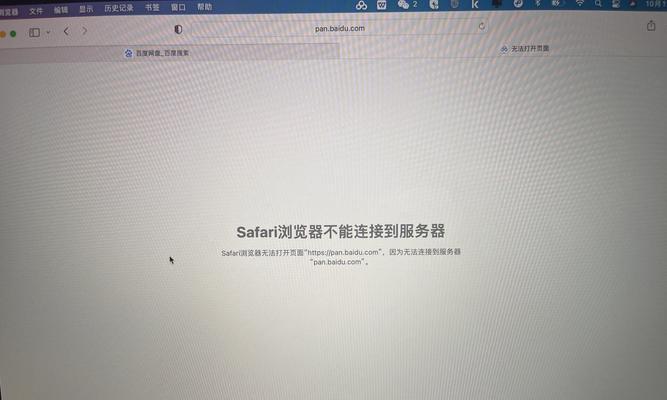
Task: Go forward to the next page
Action: click(x=85, y=31)
